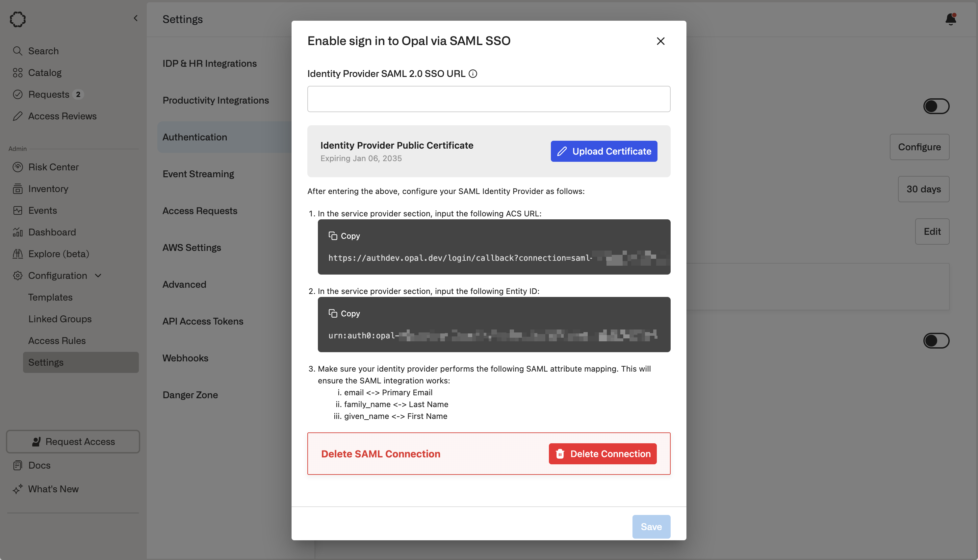Viewport: 978px width, 560px height.
Task: Click the Save button
Action: pos(651,526)
